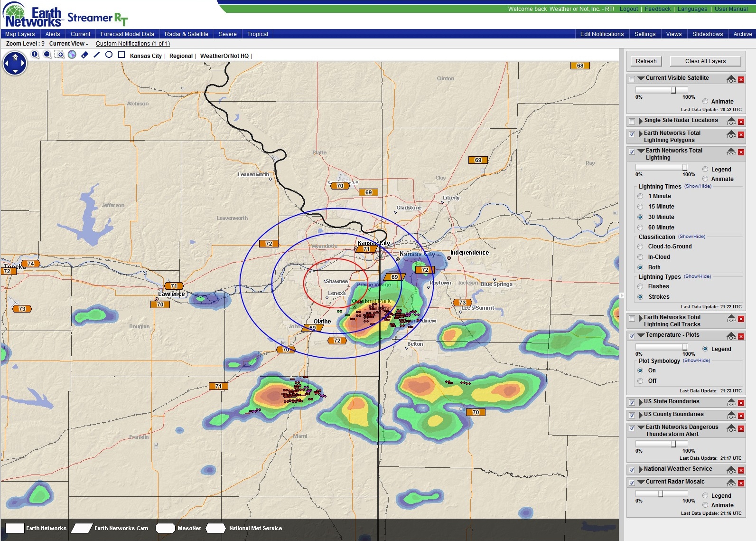Remove the Earth Networks Total Lightning layer
The image size is (756, 541).
[741, 152]
